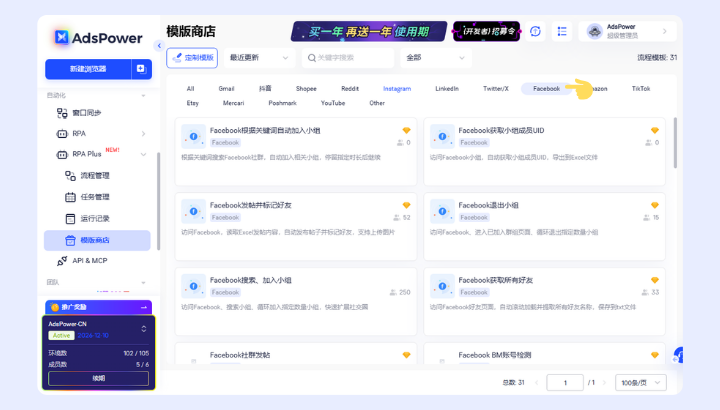Select 模版商店 in sidebar
Screen dimensions: 720x410
(97, 240)
